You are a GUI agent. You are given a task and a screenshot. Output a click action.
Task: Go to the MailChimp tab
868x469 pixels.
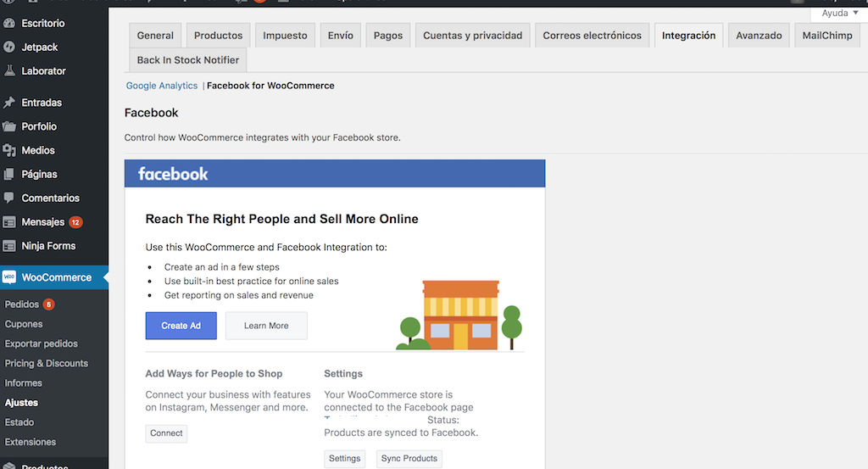coord(827,36)
